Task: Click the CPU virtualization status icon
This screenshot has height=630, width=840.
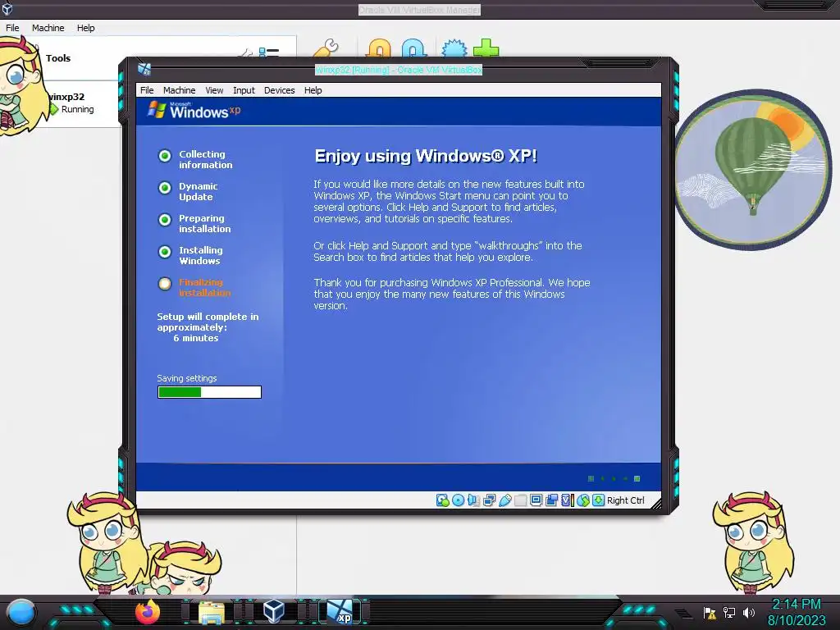Action: pyautogui.click(x=568, y=500)
